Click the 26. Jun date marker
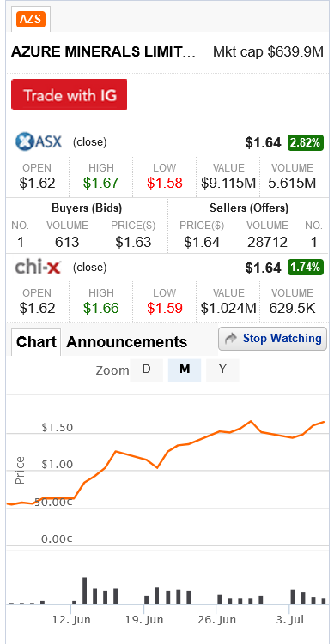Screen dimensions: 334x644 (x=216, y=620)
